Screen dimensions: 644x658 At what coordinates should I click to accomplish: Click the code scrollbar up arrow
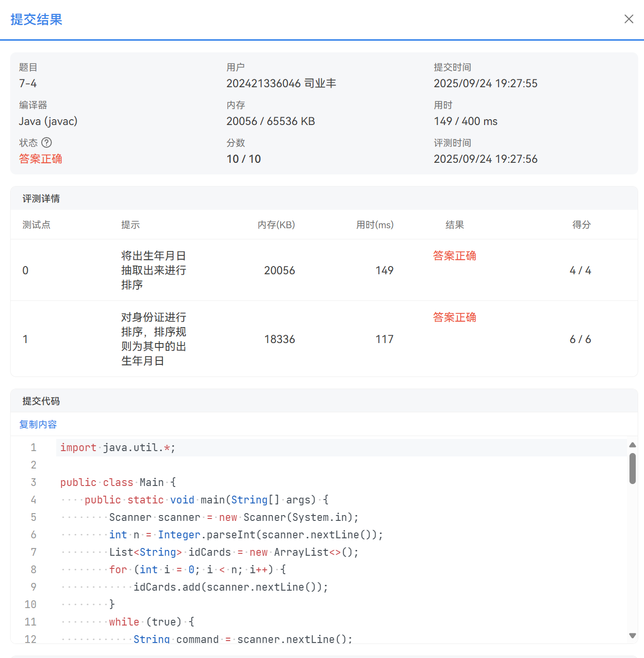tap(632, 445)
